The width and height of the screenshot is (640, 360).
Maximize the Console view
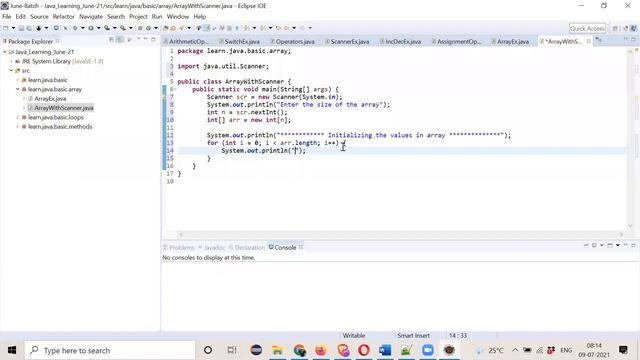tap(633, 245)
